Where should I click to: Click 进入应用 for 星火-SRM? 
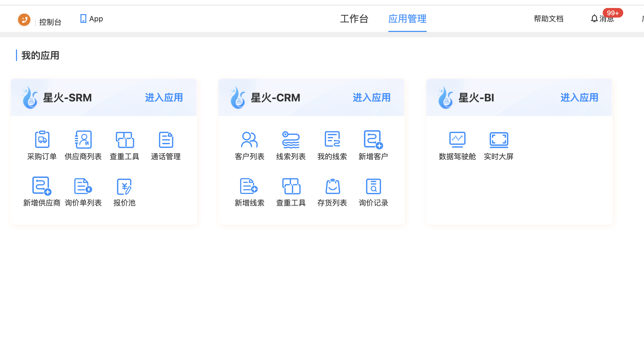[x=164, y=98]
